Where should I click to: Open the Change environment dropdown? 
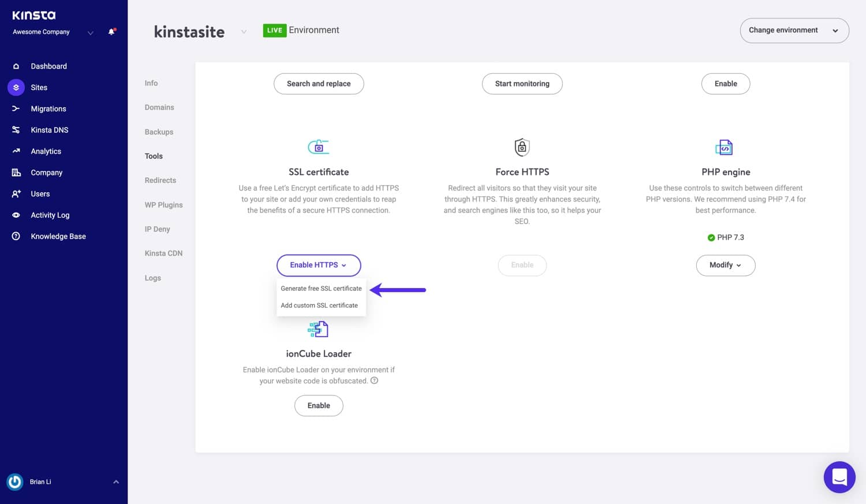pyautogui.click(x=794, y=31)
